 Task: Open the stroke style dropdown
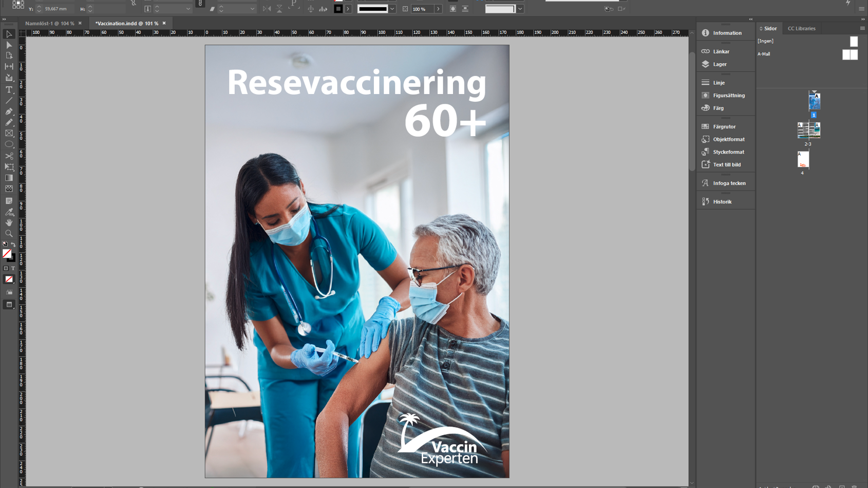[392, 9]
